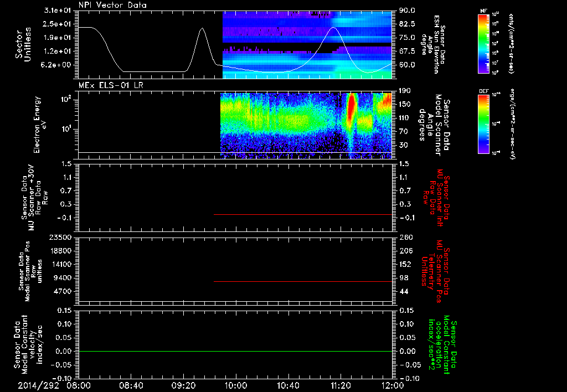Click the red 'MU Scanner Inh' axis title
The image size is (567, 392).
436,198
